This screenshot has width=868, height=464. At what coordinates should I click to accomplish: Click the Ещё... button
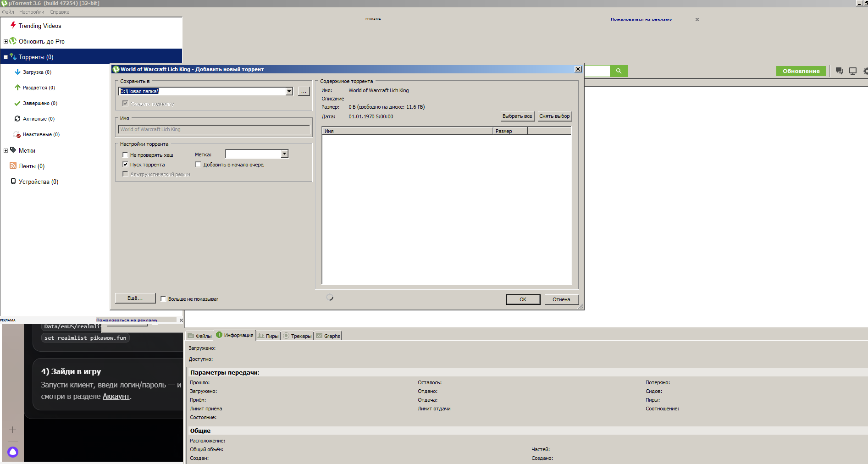click(x=135, y=298)
